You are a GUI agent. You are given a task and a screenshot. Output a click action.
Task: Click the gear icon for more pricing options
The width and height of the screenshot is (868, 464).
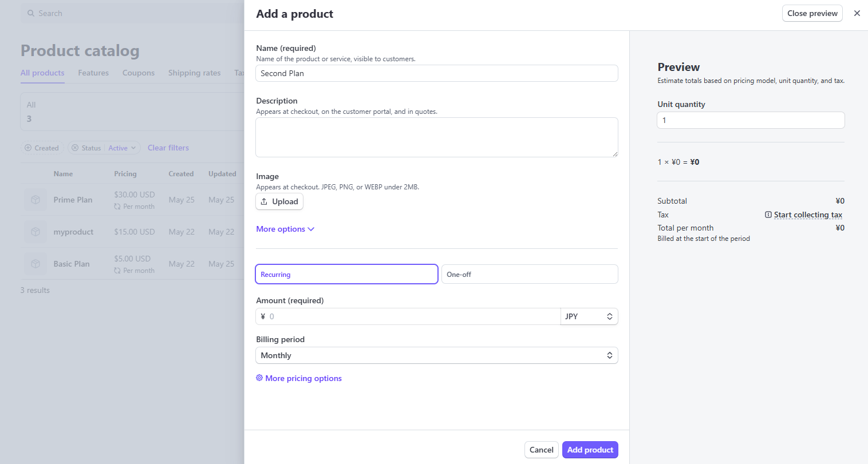(259, 378)
